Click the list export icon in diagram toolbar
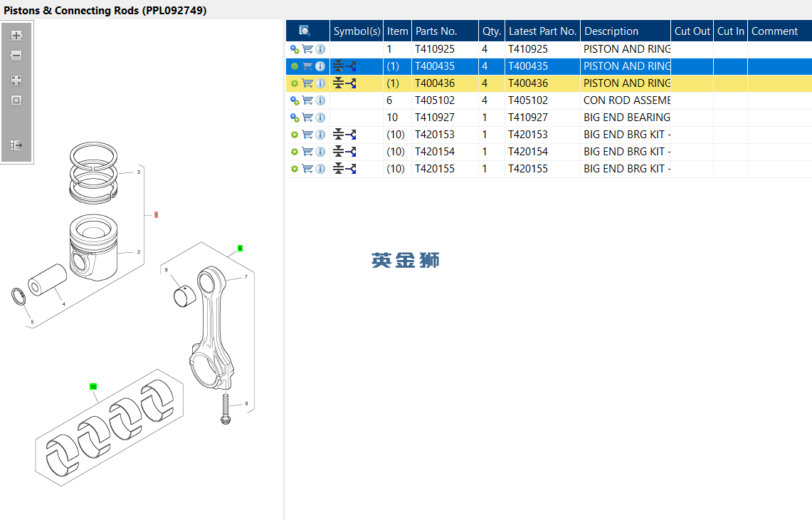The image size is (812, 520). [x=16, y=145]
